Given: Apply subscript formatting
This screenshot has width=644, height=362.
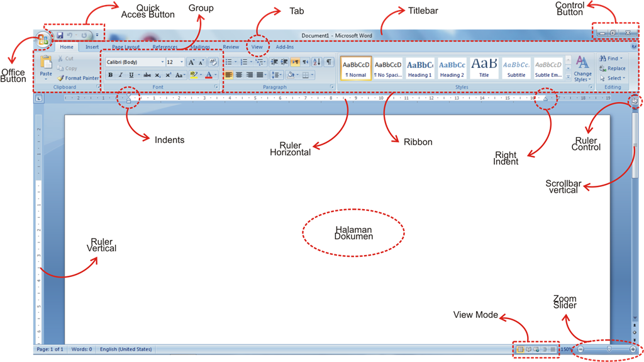Looking at the screenshot, I should click(158, 75).
